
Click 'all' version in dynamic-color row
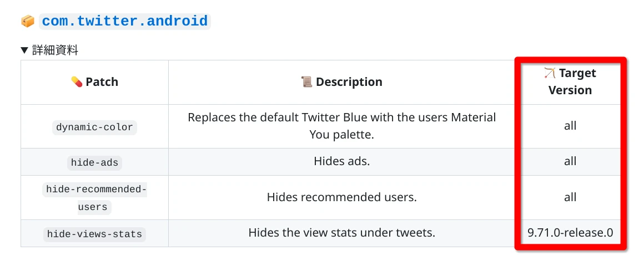coord(570,126)
